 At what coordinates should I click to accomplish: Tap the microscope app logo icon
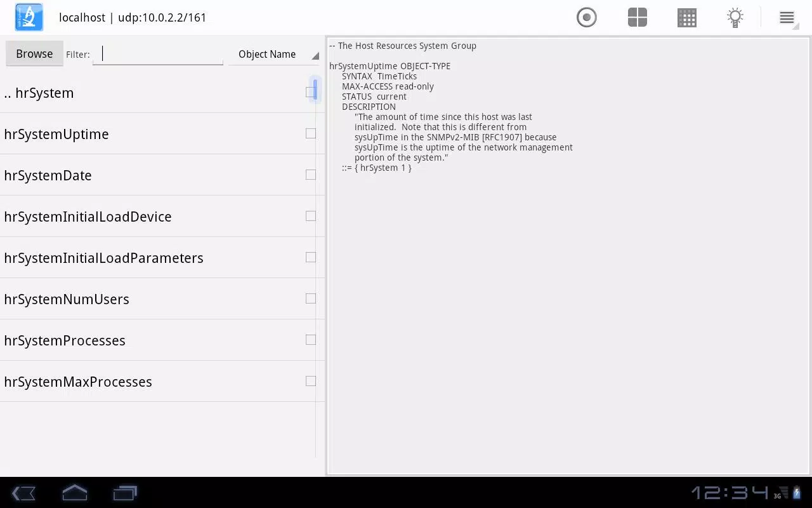click(x=29, y=17)
